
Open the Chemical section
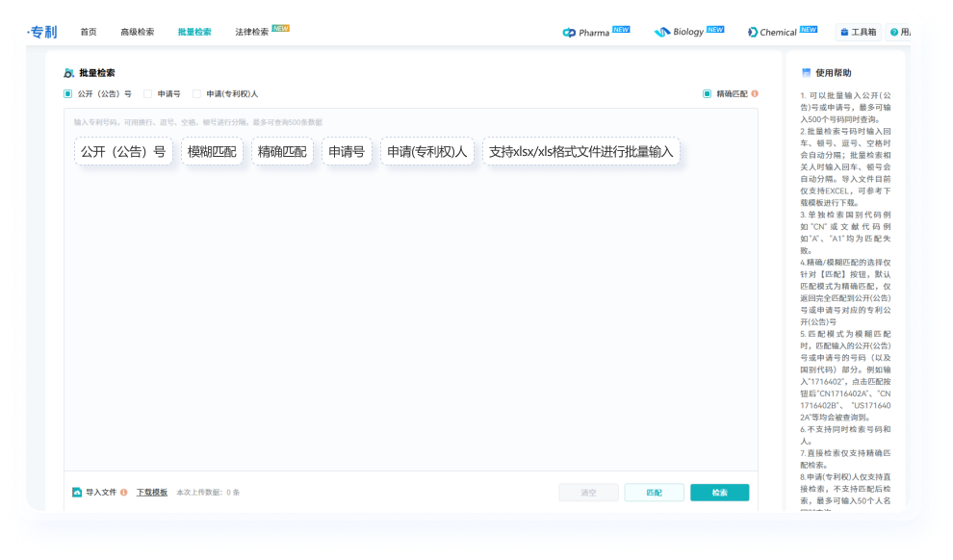783,32
